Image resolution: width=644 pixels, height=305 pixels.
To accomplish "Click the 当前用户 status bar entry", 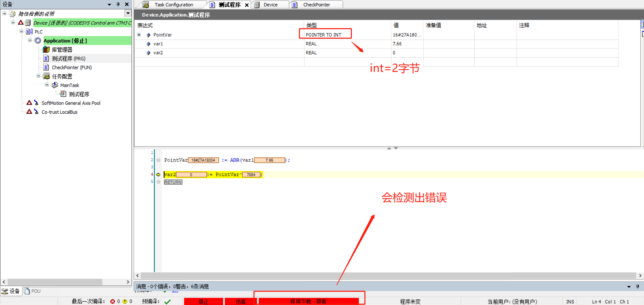I will (x=512, y=301).
